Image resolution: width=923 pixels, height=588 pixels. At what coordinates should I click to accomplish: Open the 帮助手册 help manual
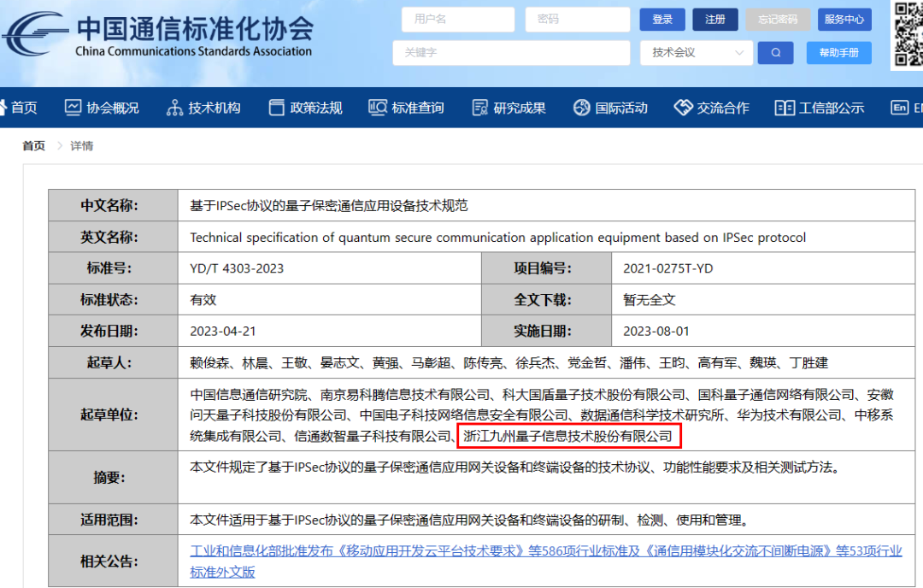[x=838, y=53]
